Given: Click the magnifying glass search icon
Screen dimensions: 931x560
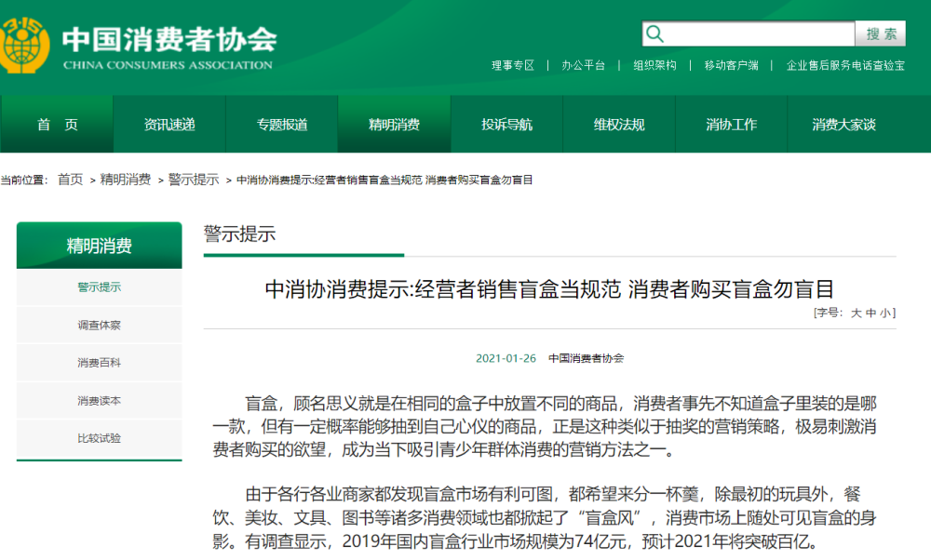Looking at the screenshot, I should [655, 33].
